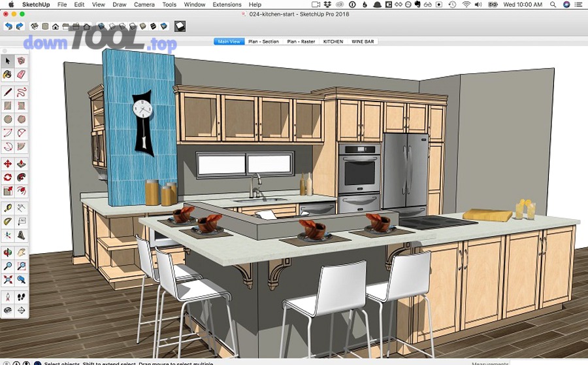Click the Undo arrow in toolbar
The width and height of the screenshot is (588, 365).
[8, 26]
